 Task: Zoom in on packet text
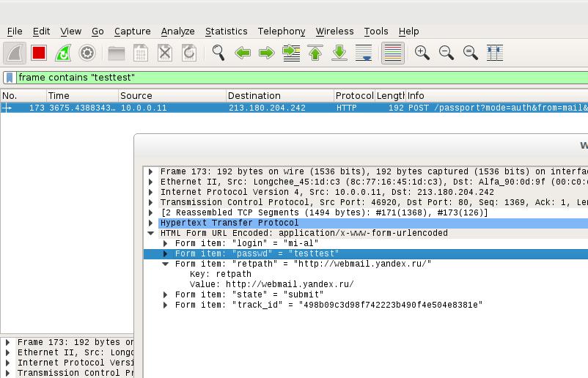[422, 53]
